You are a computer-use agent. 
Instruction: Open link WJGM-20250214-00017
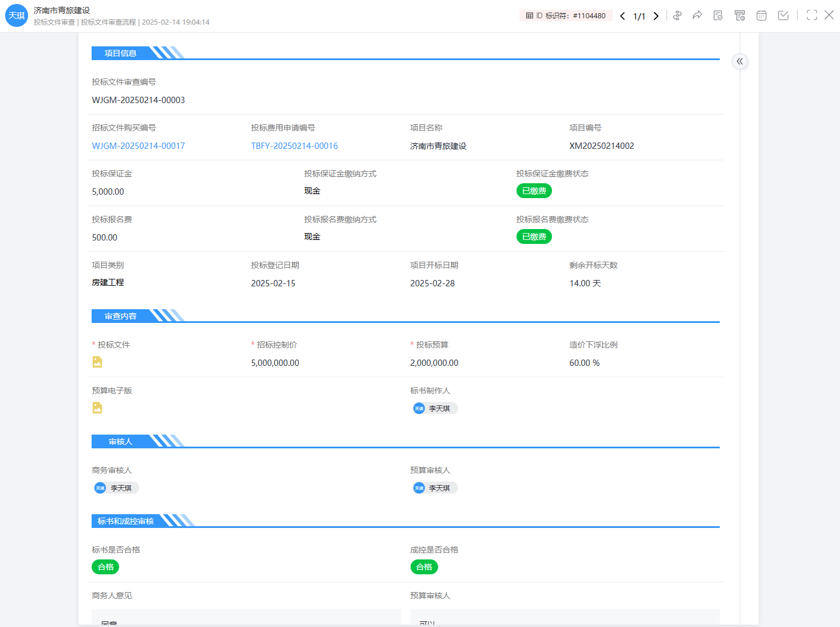pyautogui.click(x=139, y=146)
